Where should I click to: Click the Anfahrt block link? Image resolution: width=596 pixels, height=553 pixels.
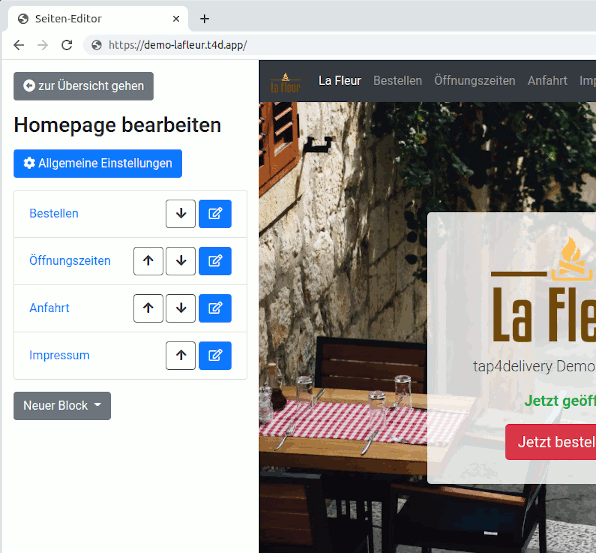coord(49,308)
